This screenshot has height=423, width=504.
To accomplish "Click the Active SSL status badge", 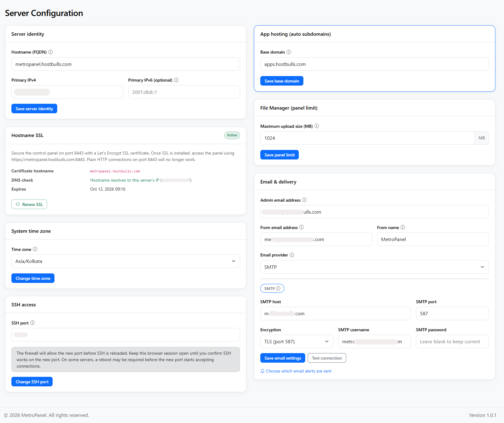I will tap(232, 135).
